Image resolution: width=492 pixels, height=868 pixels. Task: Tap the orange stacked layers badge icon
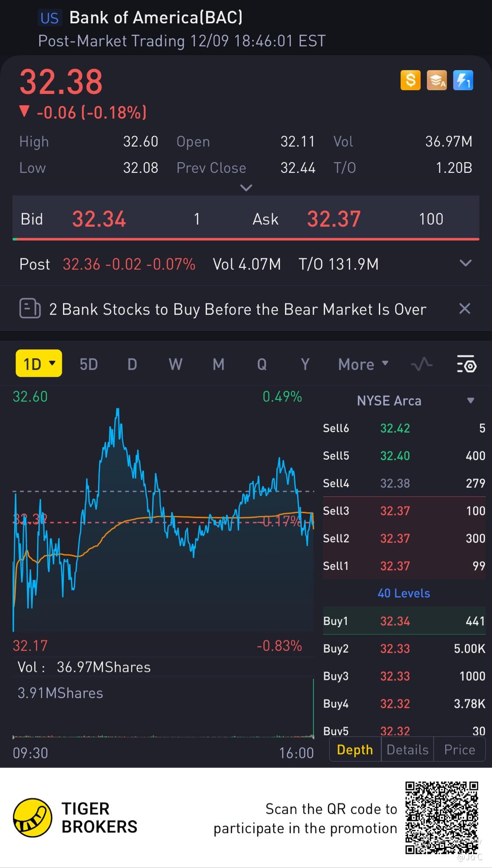click(x=436, y=80)
